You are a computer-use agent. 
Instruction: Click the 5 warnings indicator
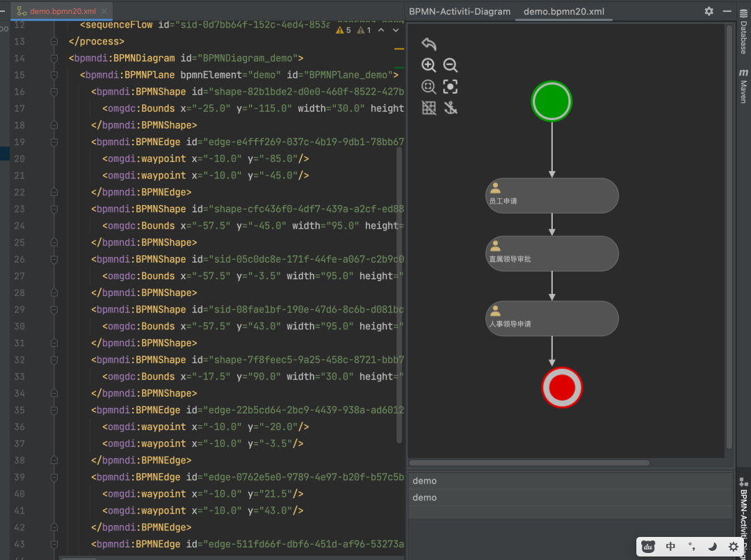pyautogui.click(x=344, y=30)
